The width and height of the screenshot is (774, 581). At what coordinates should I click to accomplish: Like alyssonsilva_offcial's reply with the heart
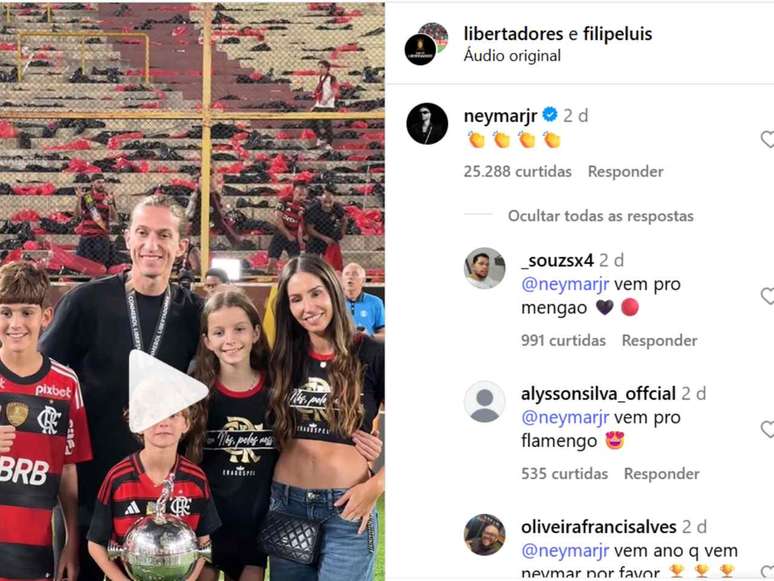[767, 429]
